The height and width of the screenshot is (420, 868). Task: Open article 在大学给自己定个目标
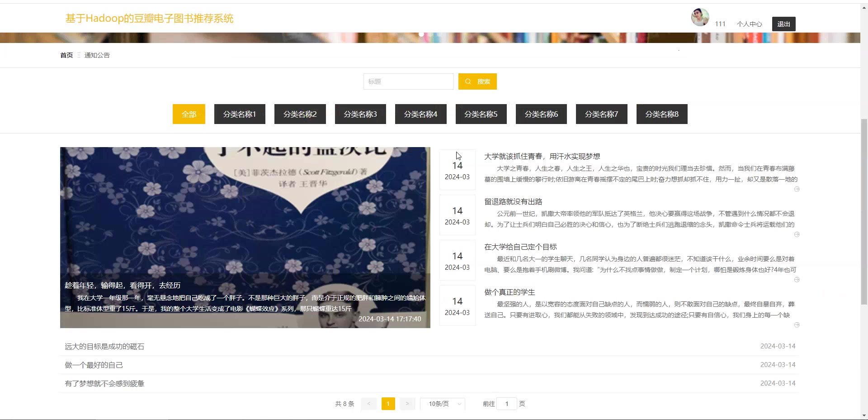[x=520, y=247]
